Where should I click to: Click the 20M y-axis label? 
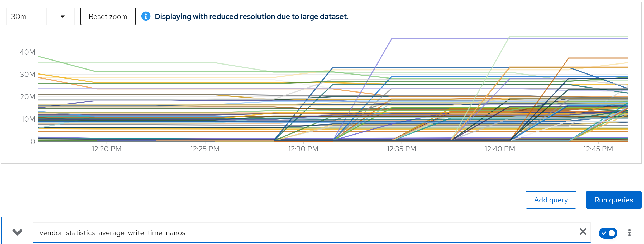click(x=27, y=97)
